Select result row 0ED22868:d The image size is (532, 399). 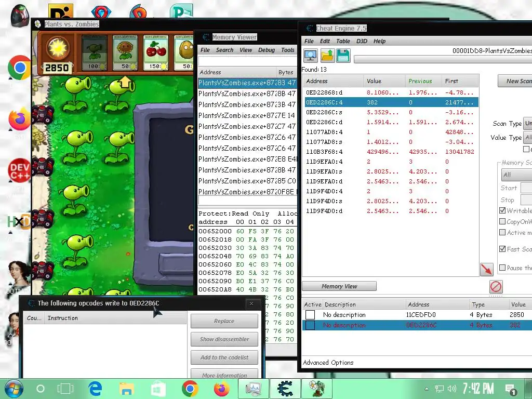coord(391,92)
